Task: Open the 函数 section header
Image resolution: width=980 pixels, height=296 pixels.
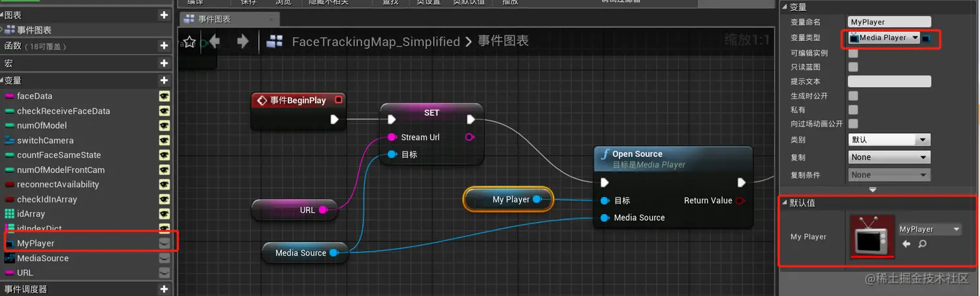Action: point(87,46)
